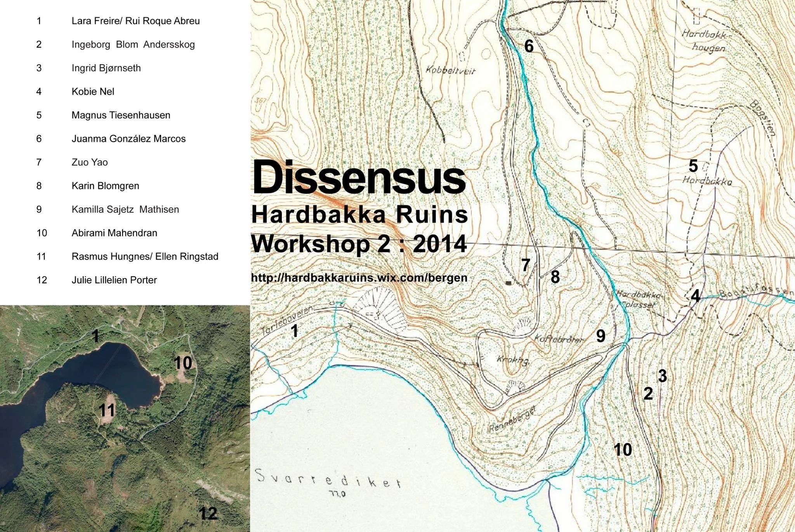
Task: Click the 'Workshop 2 : 2014' line
Action: coord(359,244)
